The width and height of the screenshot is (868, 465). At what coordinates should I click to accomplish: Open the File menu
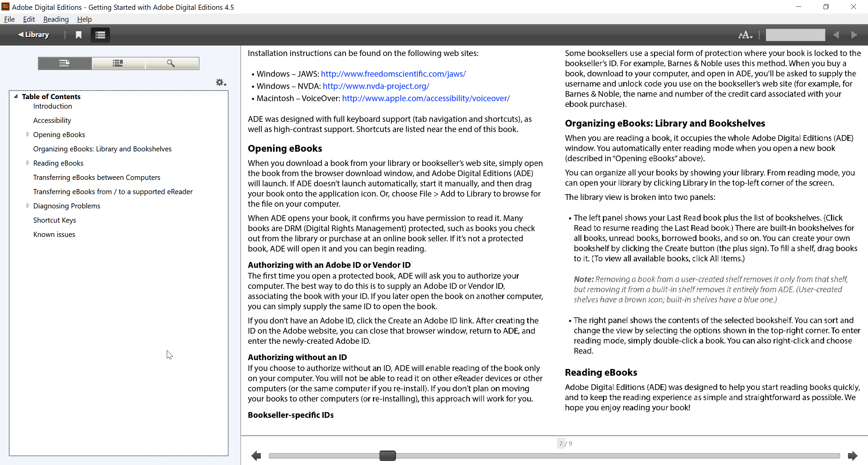pyautogui.click(x=9, y=19)
